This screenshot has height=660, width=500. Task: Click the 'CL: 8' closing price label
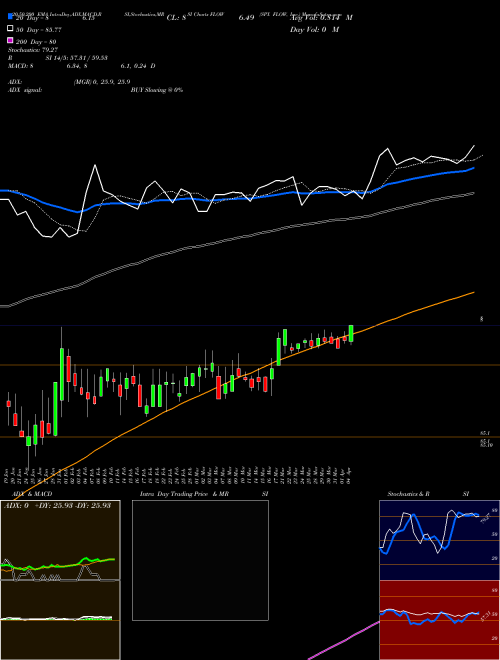click(x=176, y=18)
